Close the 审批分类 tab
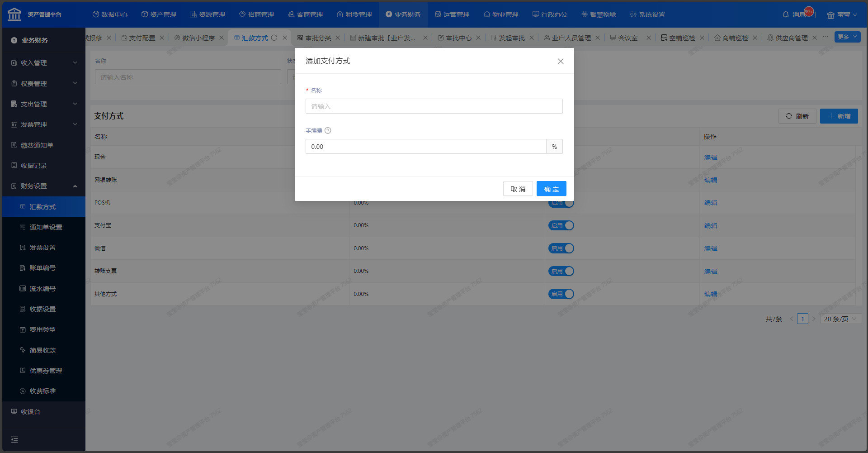 pyautogui.click(x=338, y=38)
